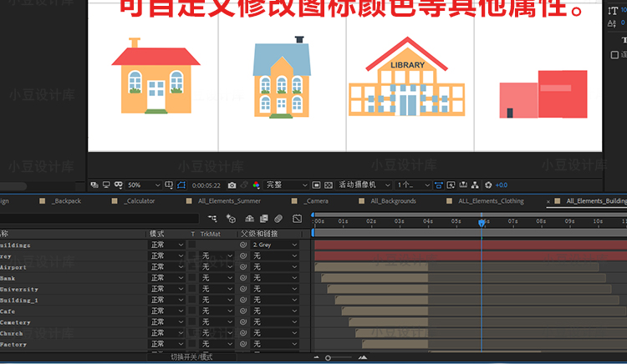Image resolution: width=627 pixels, height=364 pixels.
Task: Open the graph editor icon
Action: (297, 219)
